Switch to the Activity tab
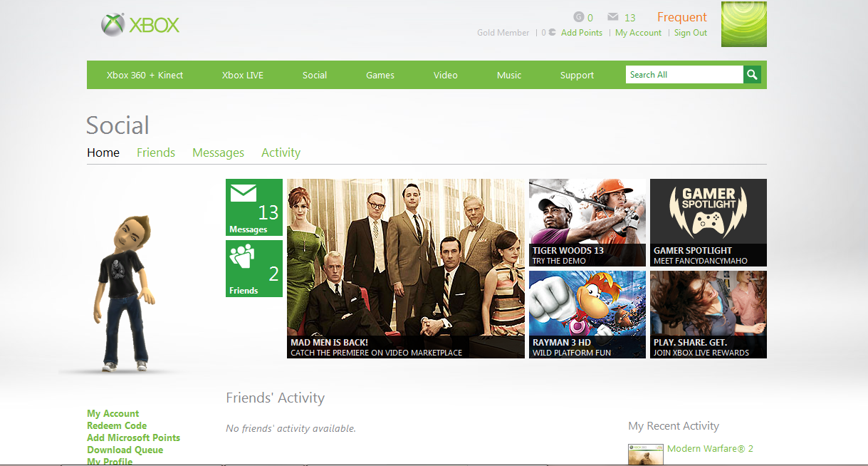 point(281,152)
